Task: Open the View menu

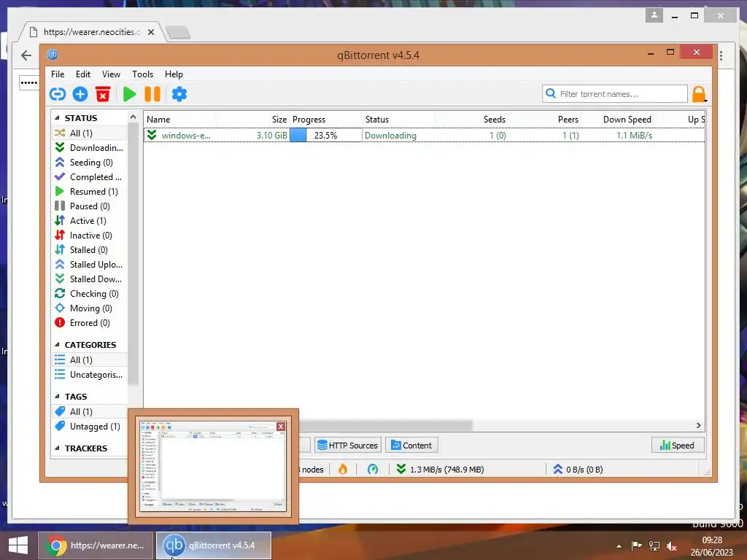Action: pyautogui.click(x=111, y=74)
